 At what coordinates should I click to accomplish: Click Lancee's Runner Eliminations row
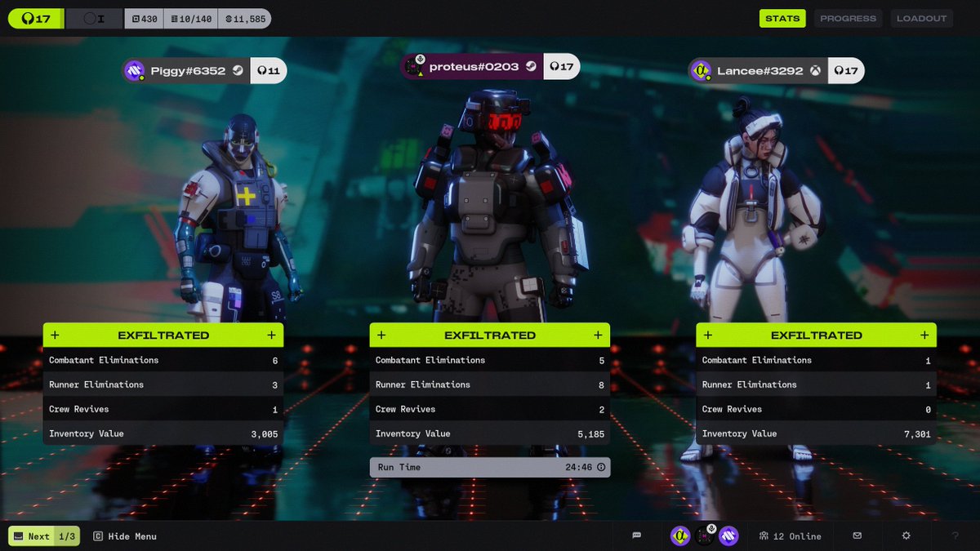coord(817,384)
